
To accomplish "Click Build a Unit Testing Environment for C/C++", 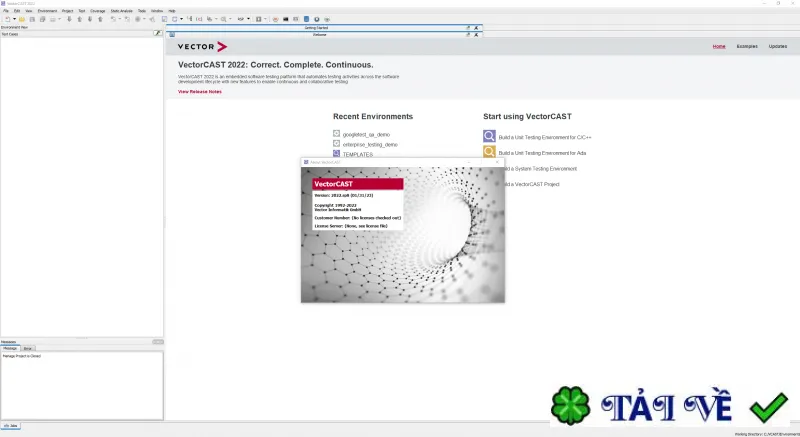I will coord(545,137).
